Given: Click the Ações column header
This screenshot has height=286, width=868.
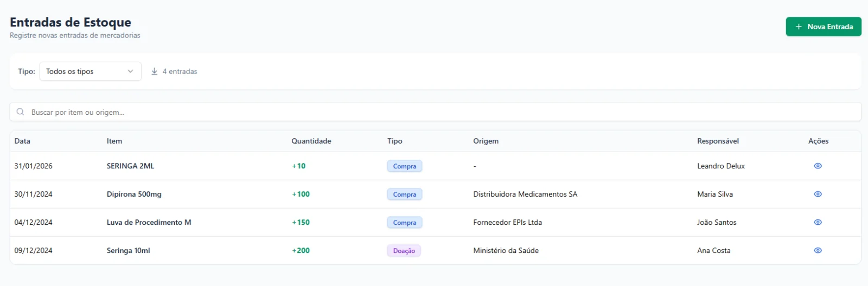Looking at the screenshot, I should click(x=819, y=141).
